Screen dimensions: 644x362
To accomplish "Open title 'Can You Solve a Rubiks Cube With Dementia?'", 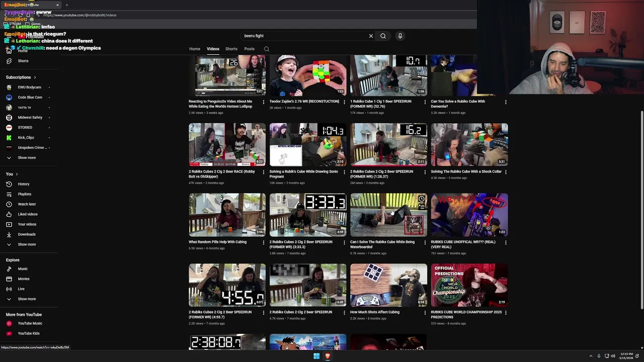I will pyautogui.click(x=458, y=104).
